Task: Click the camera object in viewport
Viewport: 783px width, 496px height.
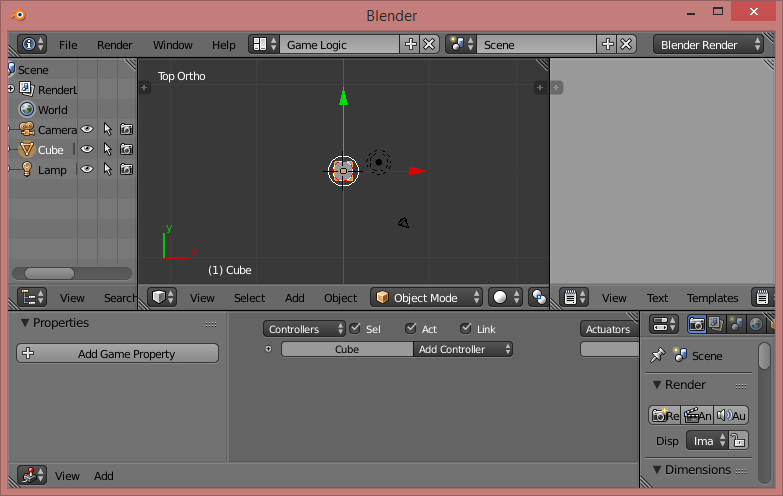Action: click(403, 222)
